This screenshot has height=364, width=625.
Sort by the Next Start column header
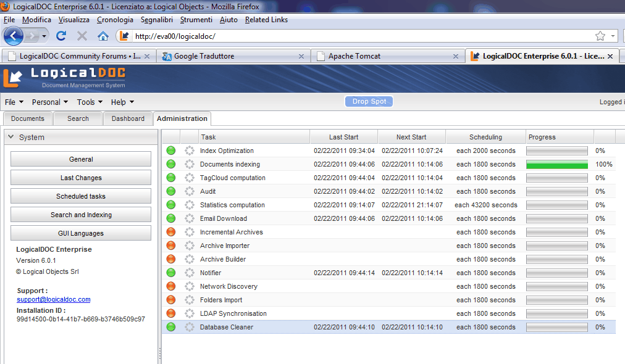[412, 136]
